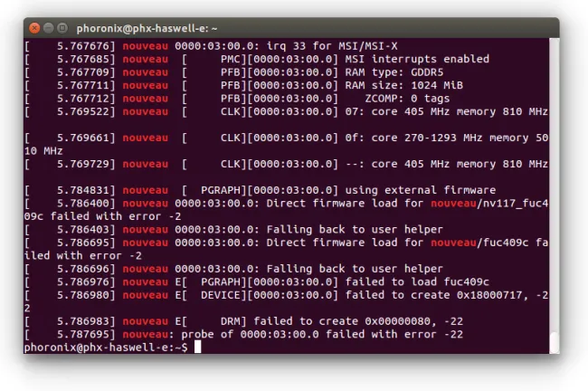The width and height of the screenshot is (588, 391).
Task: Click the 5.786403 timestamp
Action: pyautogui.click(x=82, y=229)
